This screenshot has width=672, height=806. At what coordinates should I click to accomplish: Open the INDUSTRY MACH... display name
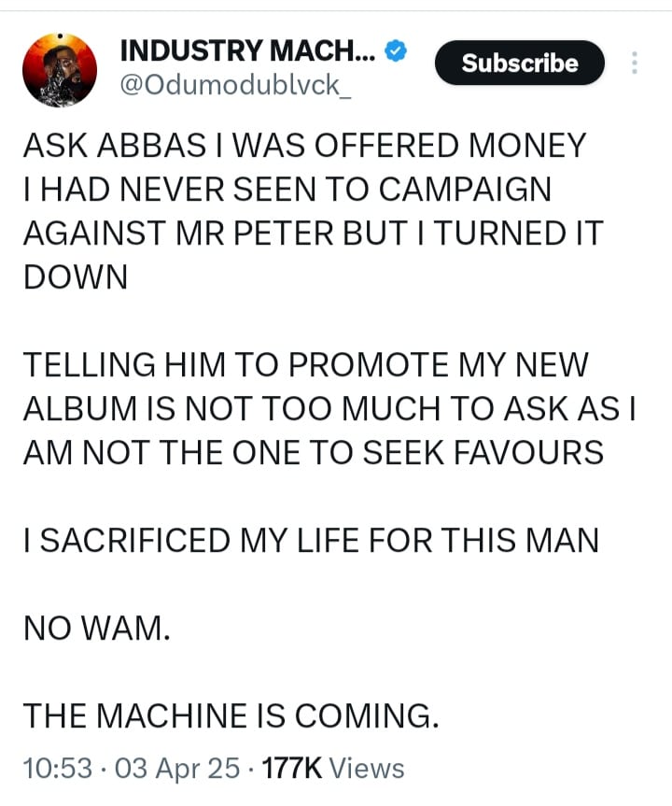pos(248,52)
